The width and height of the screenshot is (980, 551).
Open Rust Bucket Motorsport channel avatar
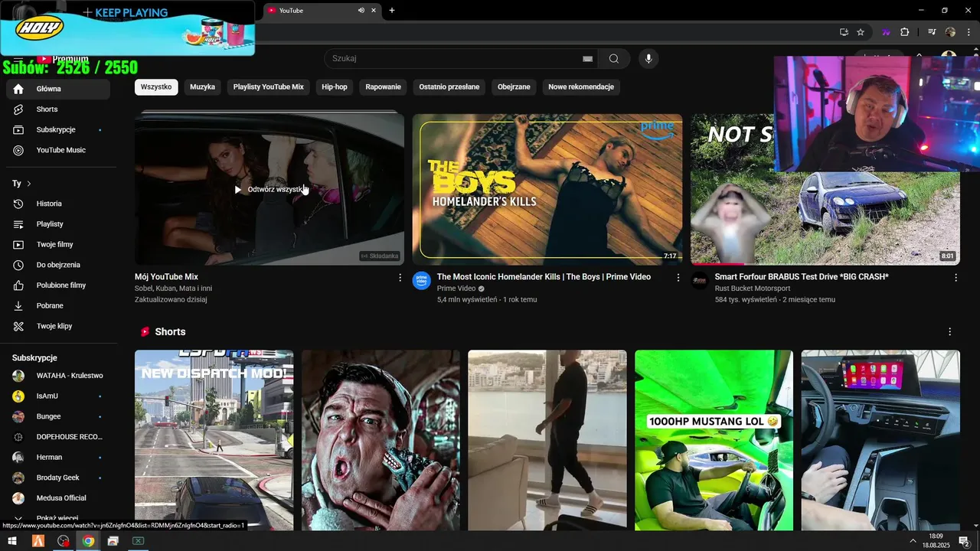700,280
